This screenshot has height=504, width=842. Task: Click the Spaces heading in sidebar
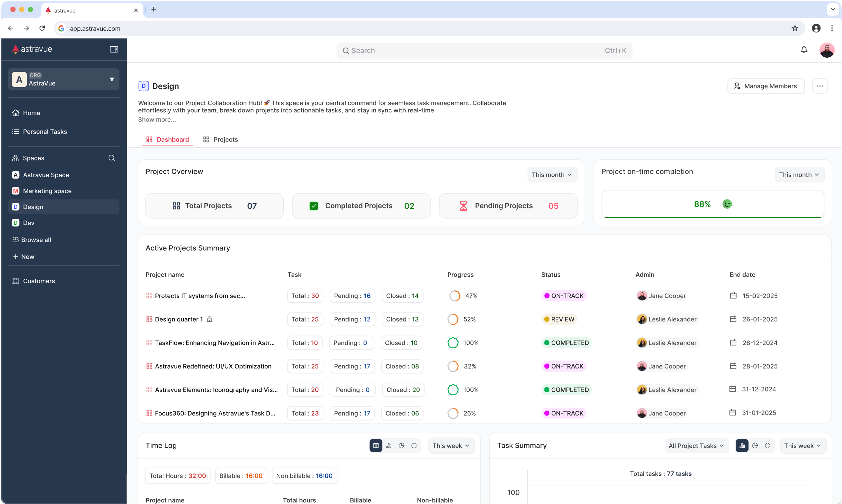point(33,158)
